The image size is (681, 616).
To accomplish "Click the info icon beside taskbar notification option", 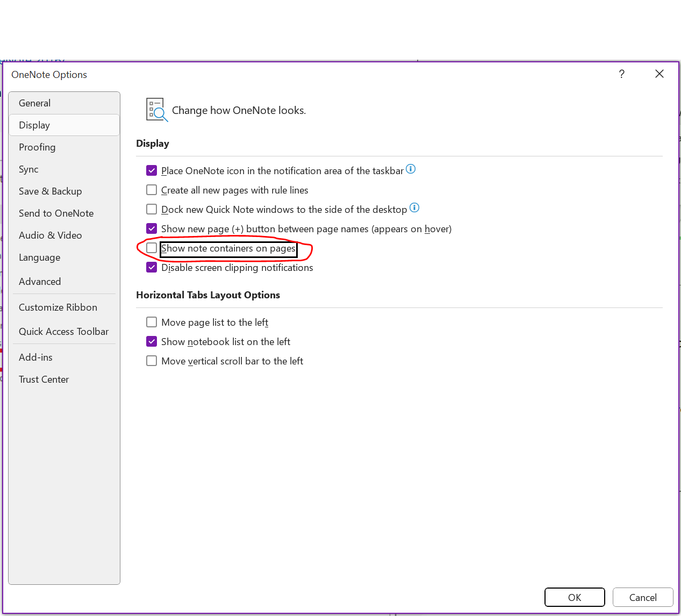I will tap(411, 169).
